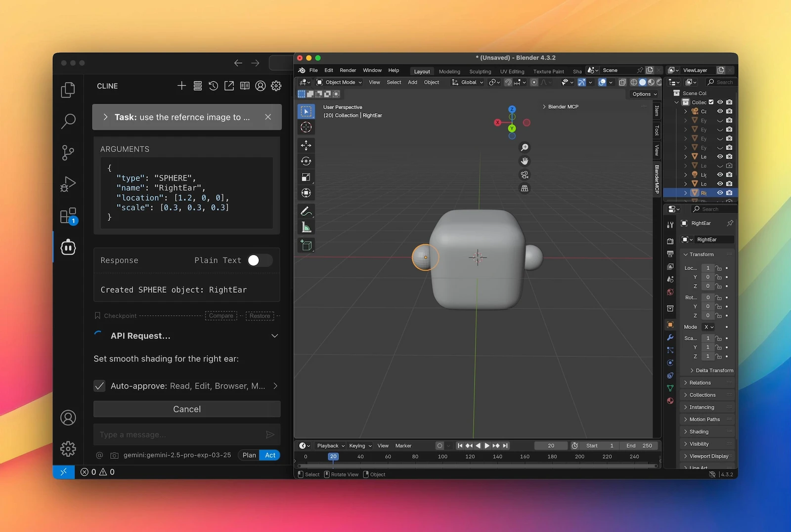Hide the Collection with its eye icon
Image resolution: width=791 pixels, height=532 pixels.
point(720,102)
